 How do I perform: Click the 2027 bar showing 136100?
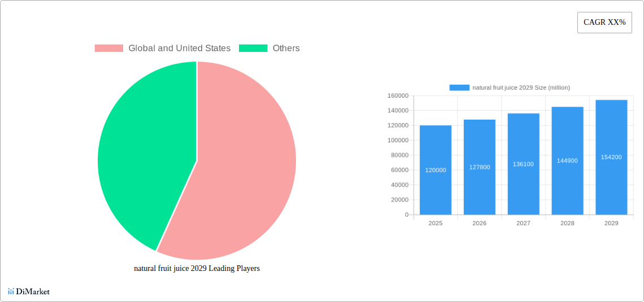[523, 164]
